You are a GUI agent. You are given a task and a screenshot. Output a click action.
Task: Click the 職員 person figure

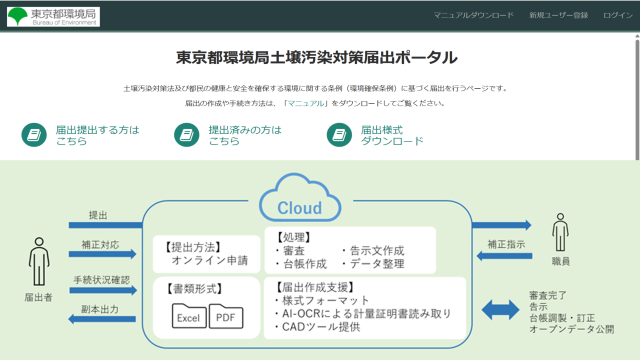[560, 232]
